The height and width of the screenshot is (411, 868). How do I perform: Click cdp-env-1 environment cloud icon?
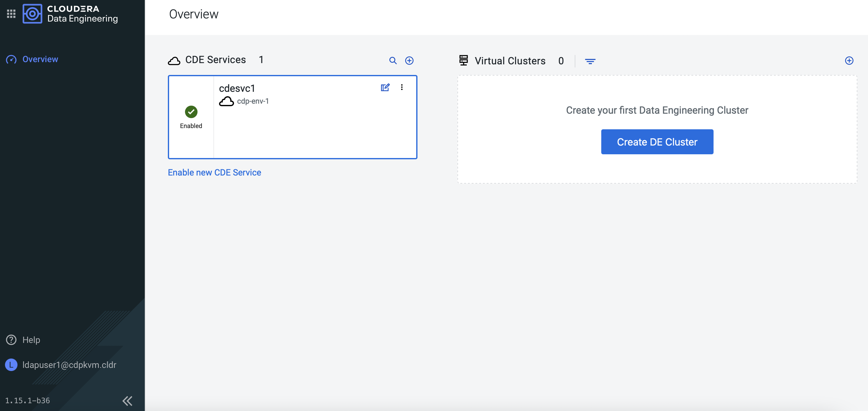226,102
